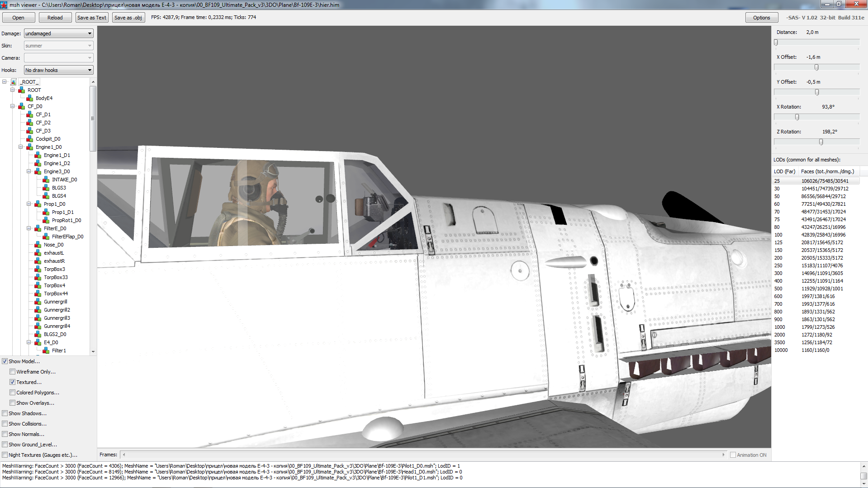Image resolution: width=868 pixels, height=488 pixels.
Task: Click the Gunnergrill4 mesh icon
Action: click(38, 326)
